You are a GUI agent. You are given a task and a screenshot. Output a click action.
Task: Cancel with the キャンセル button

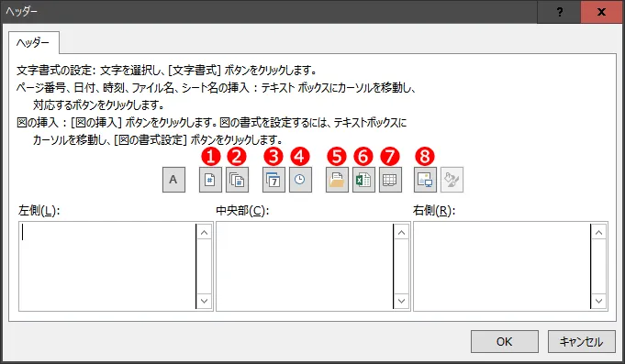582,342
